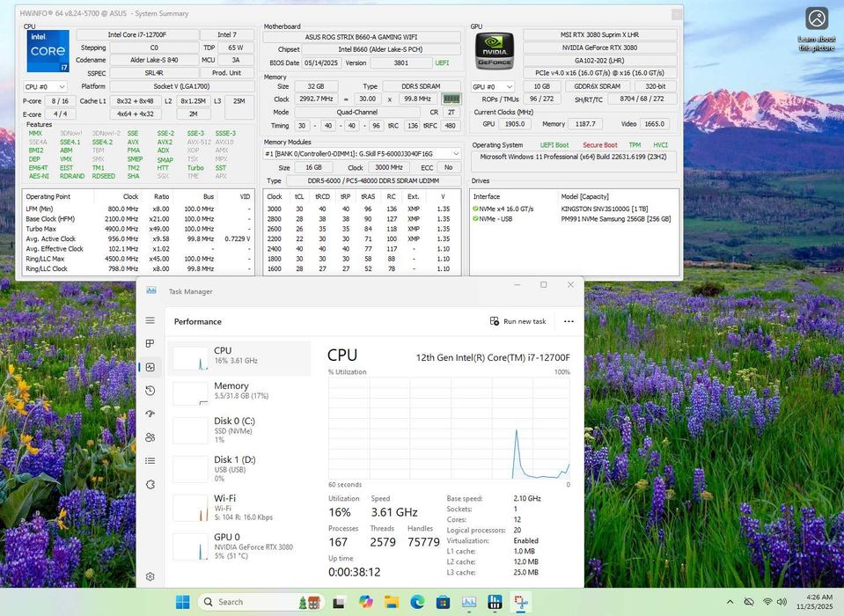Click the Task Manager title bar app icon

pyautogui.click(x=151, y=290)
